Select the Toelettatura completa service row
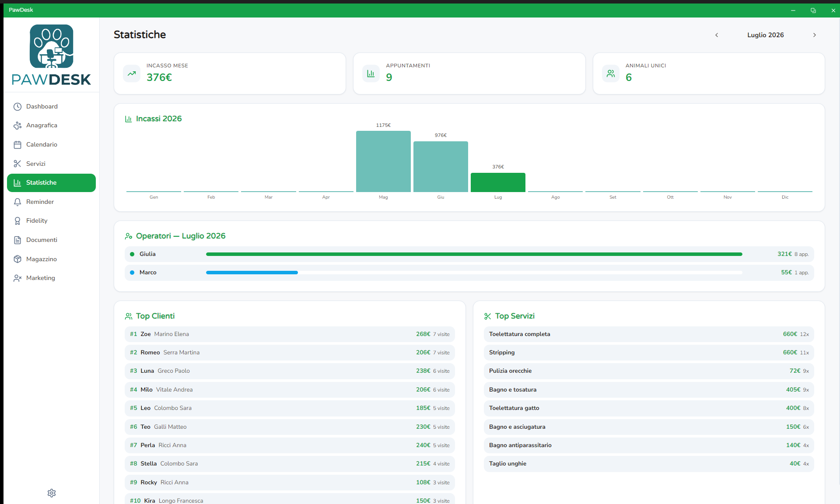 [x=649, y=334]
